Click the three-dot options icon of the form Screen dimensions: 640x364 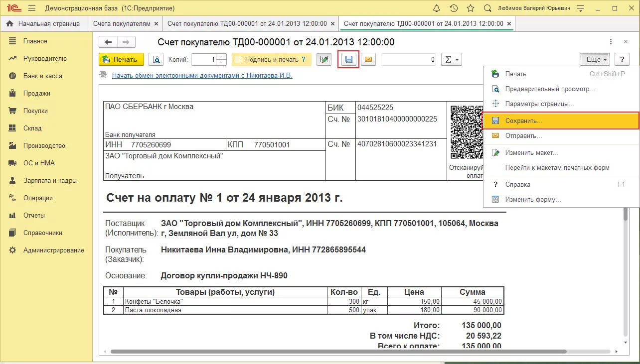611,42
